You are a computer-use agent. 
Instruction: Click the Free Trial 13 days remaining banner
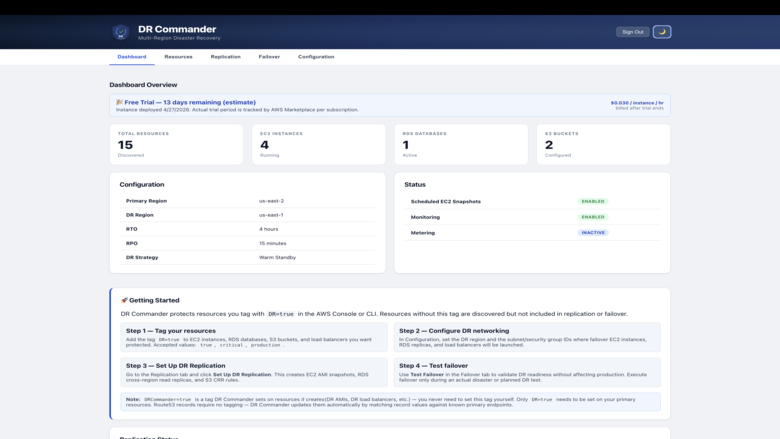click(x=390, y=105)
